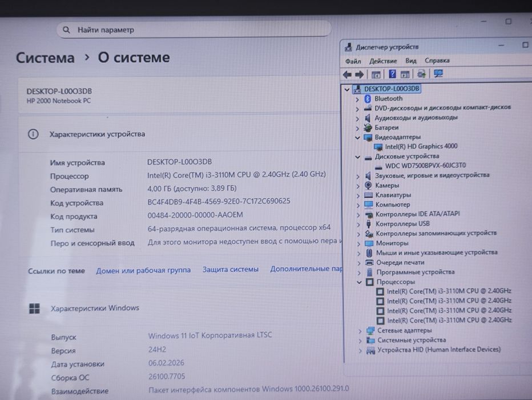The width and height of the screenshot is (532, 400).
Task: Go back to Система breadcrumb
Action: click(x=45, y=58)
